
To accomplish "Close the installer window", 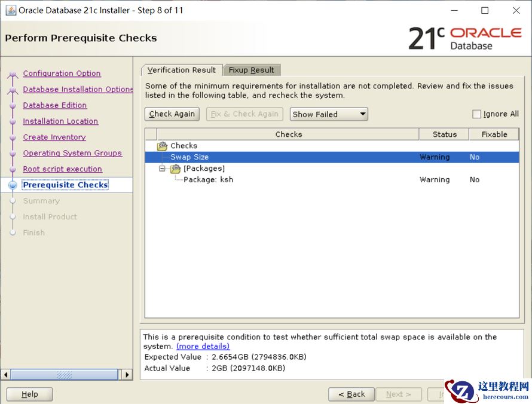I will [516, 11].
